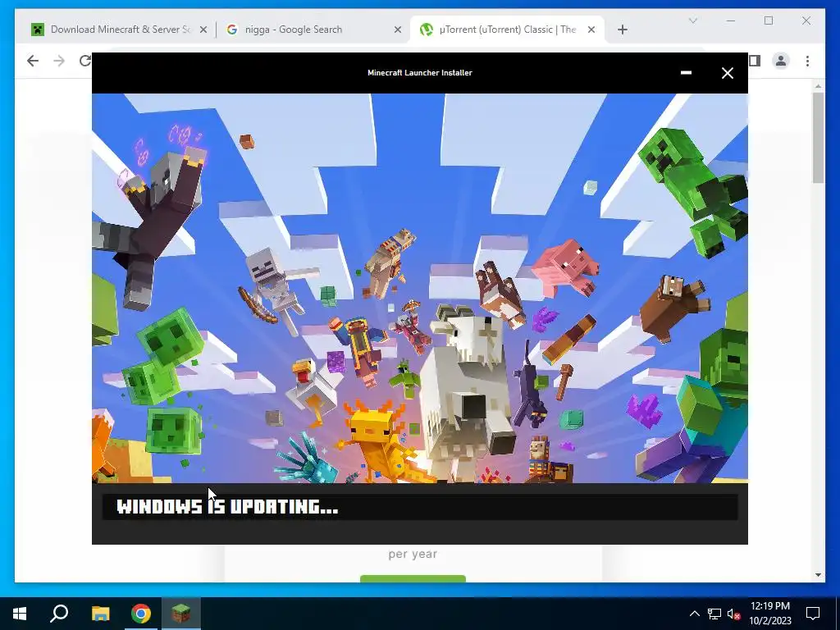840x630 pixels.
Task: Open a new Chrome tab
Action: coord(623,30)
